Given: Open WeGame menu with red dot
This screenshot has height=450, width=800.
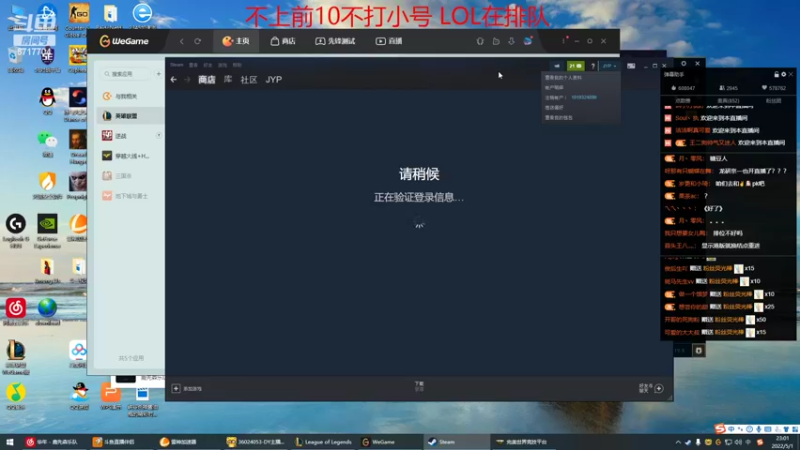Looking at the screenshot, I should [x=564, y=40].
